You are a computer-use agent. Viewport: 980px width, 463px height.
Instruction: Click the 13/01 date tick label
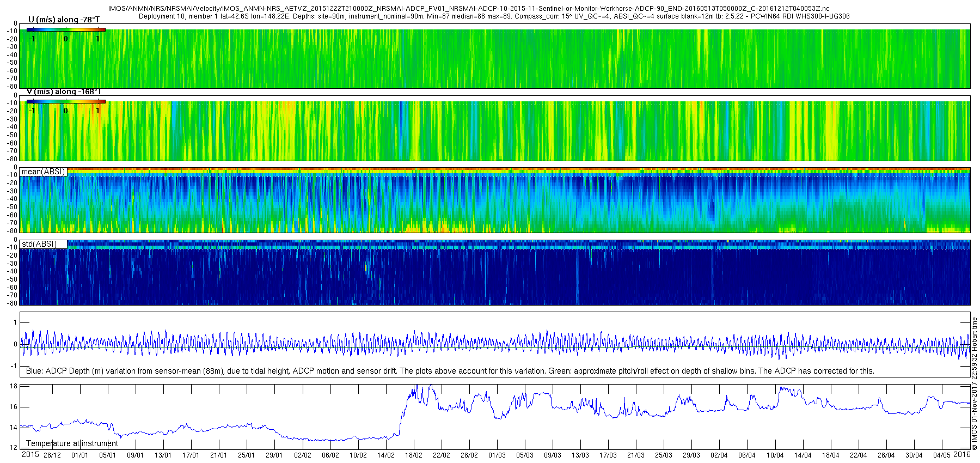pyautogui.click(x=163, y=455)
